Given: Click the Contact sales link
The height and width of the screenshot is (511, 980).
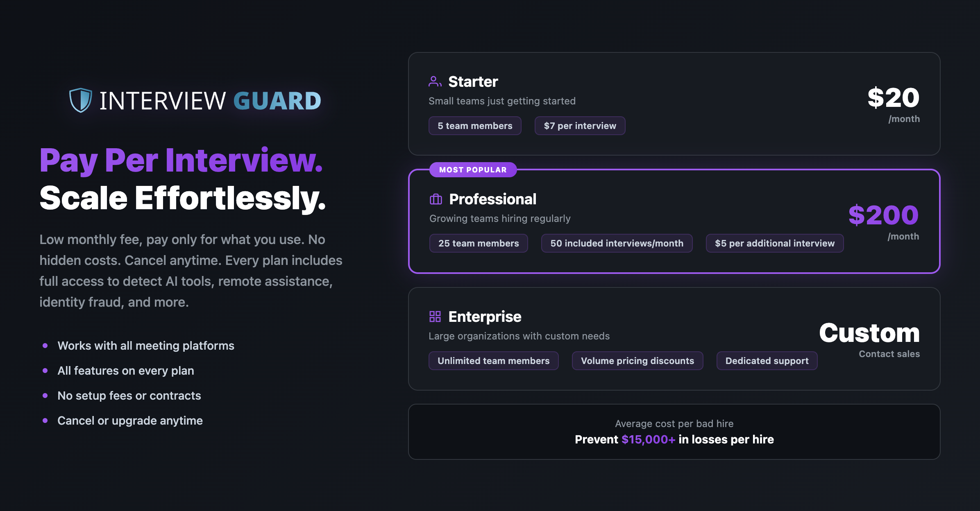Looking at the screenshot, I should tap(889, 354).
